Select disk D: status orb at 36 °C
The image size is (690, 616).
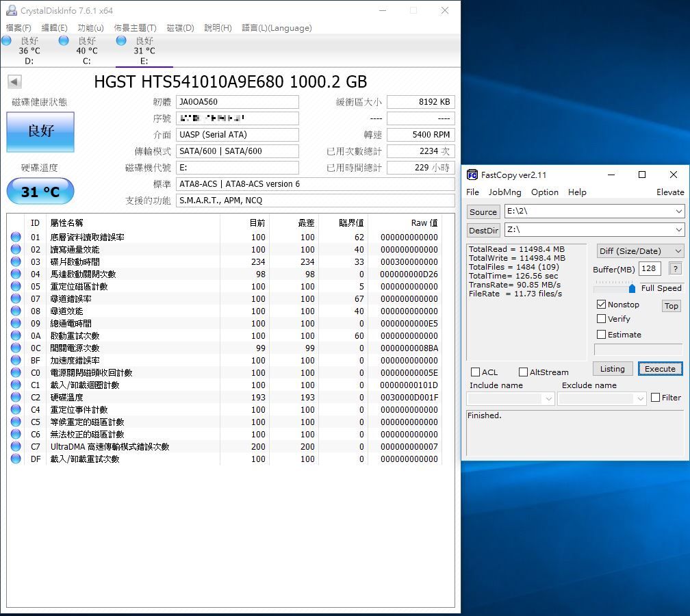point(7,40)
